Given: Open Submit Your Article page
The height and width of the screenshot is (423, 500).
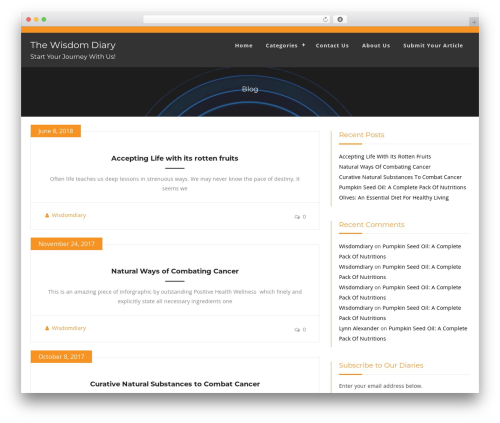Looking at the screenshot, I should [x=433, y=46].
